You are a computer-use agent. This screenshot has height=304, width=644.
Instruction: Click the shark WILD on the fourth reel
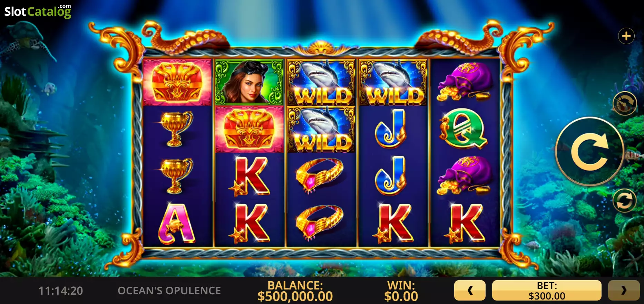pos(393,82)
